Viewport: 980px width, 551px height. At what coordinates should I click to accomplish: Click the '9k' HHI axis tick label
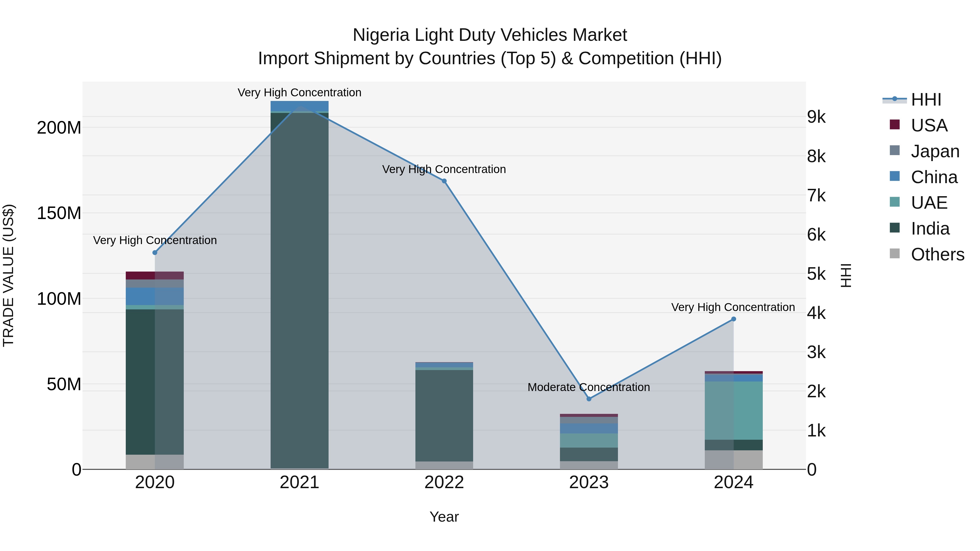click(x=816, y=117)
